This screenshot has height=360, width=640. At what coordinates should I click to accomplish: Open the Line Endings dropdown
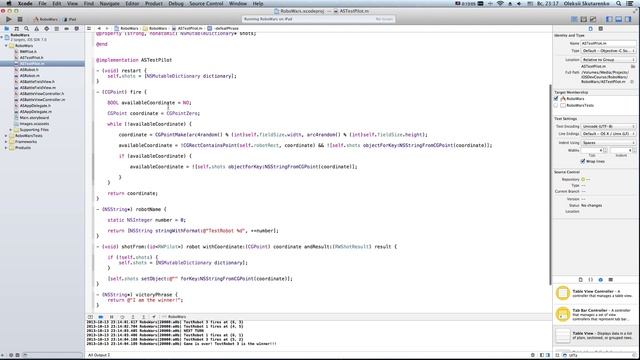click(608, 134)
